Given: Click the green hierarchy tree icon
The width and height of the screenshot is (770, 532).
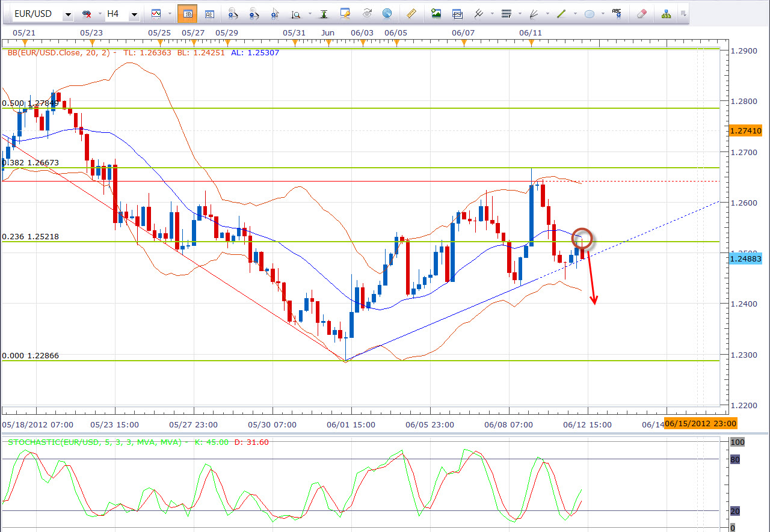Looking at the screenshot, I should pyautogui.click(x=666, y=13).
